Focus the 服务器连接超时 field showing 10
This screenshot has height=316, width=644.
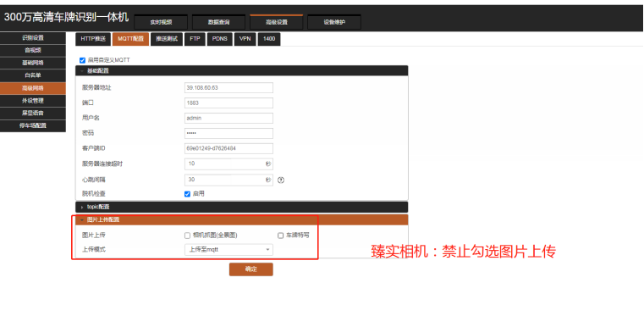pyautogui.click(x=228, y=164)
